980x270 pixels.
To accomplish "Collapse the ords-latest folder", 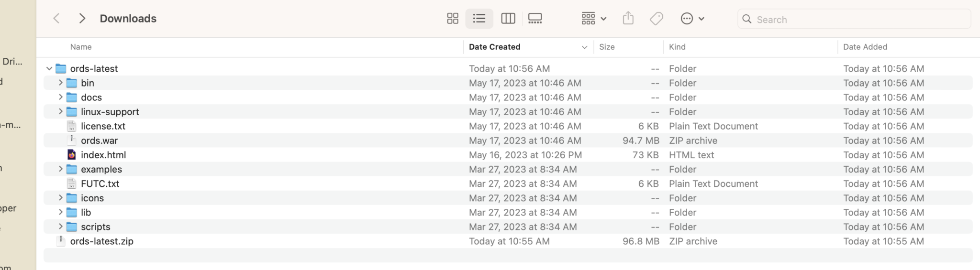I will coord(49,69).
